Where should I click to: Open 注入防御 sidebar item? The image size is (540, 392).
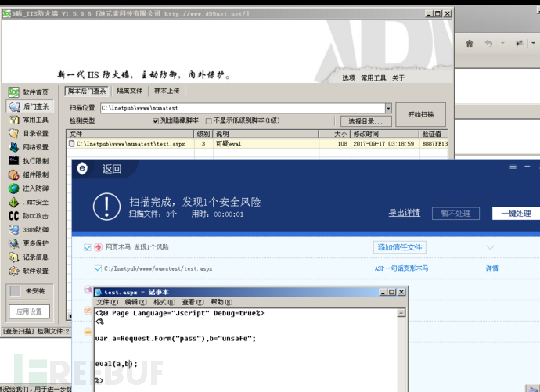point(29,189)
